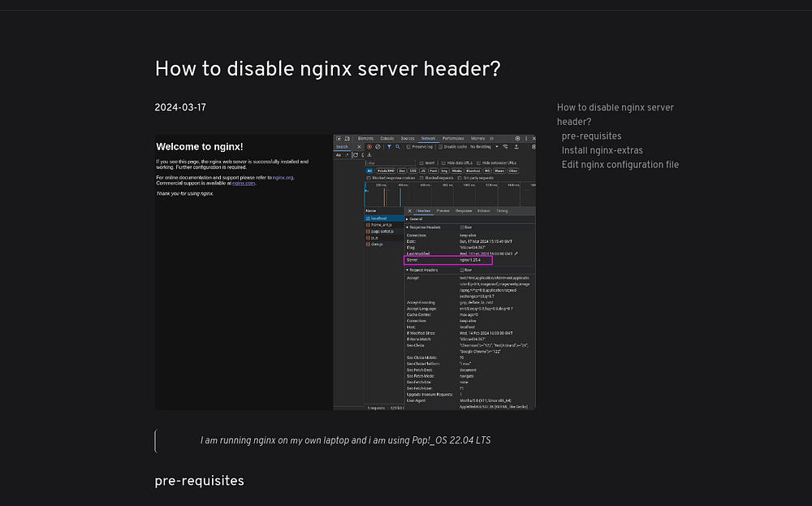This screenshot has width=812, height=506.
Task: Switch to the Sources tab in DevTools
Action: coord(408,139)
